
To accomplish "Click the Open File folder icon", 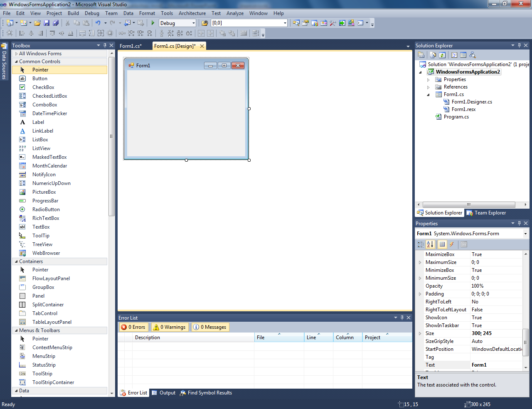I will click(x=37, y=23).
